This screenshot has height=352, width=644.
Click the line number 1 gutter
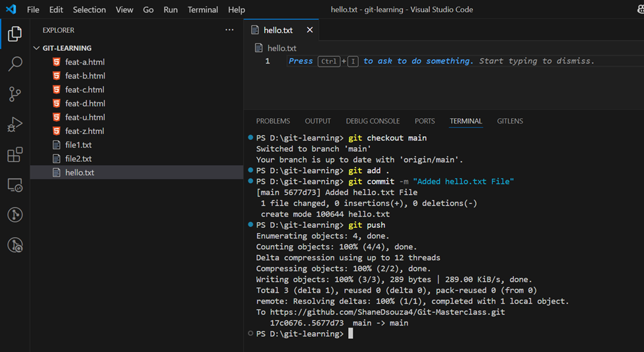[268, 61]
